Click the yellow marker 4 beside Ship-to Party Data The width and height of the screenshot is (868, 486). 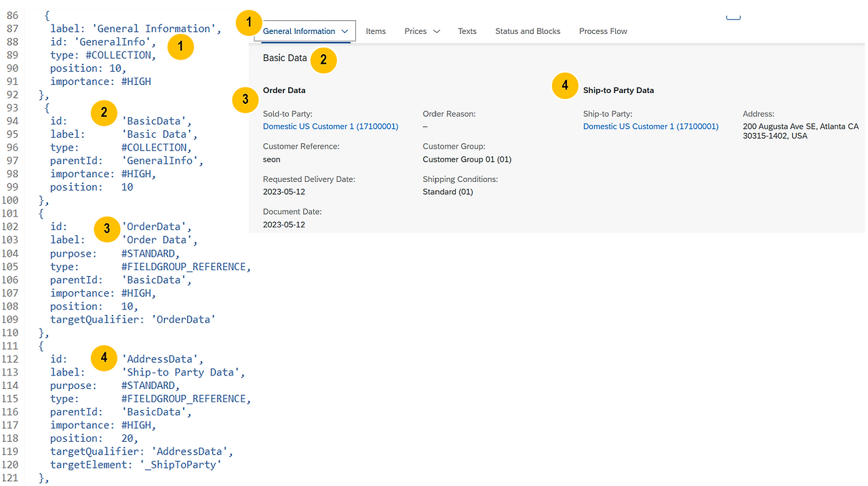tap(565, 86)
